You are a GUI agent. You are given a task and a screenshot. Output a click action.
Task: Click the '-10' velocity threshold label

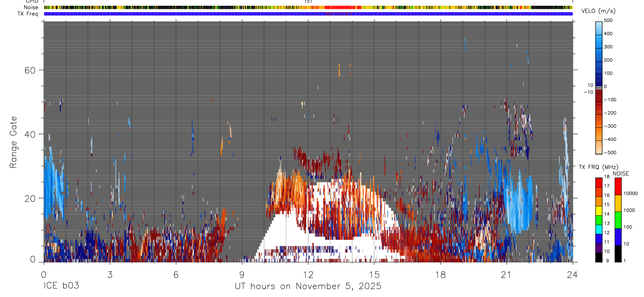coord(588,92)
